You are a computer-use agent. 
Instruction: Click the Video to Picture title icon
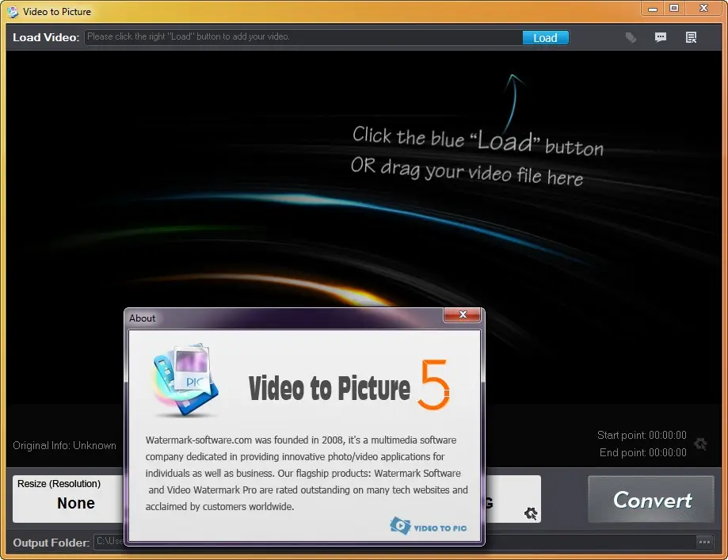[13, 12]
